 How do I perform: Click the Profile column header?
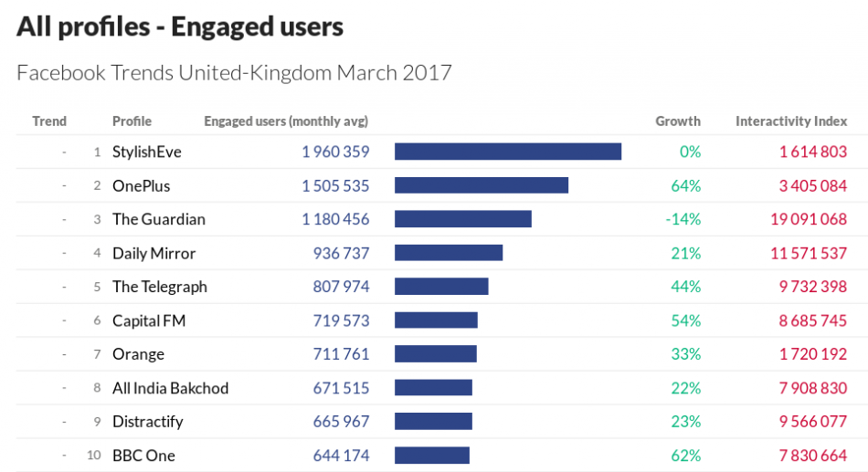pyautogui.click(x=132, y=121)
